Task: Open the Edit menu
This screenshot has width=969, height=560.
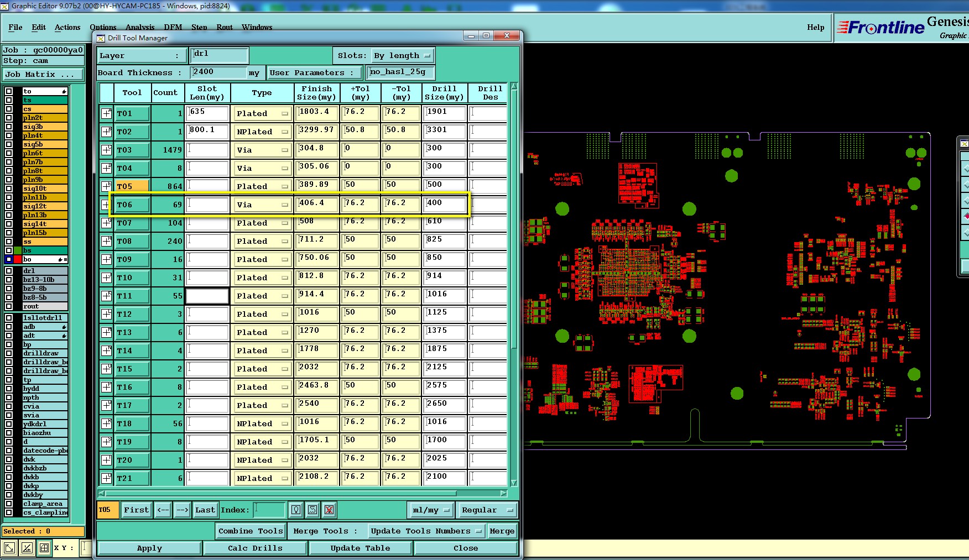Action: (39, 27)
